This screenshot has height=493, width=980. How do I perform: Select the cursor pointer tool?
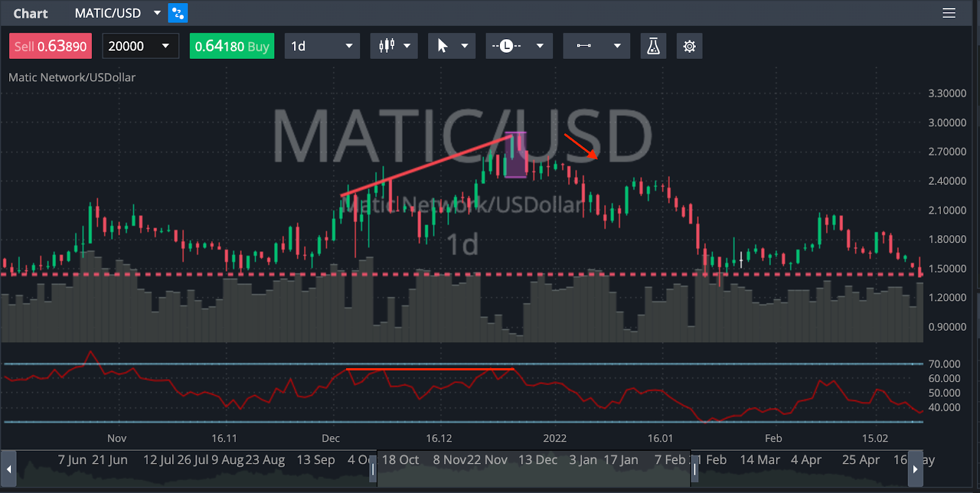coord(442,46)
